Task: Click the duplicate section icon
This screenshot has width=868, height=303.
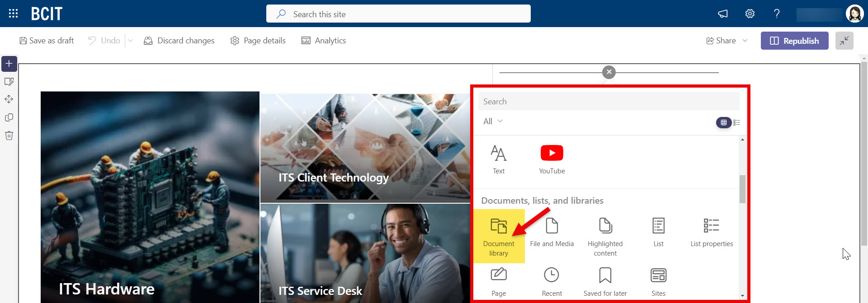Action: pyautogui.click(x=9, y=117)
